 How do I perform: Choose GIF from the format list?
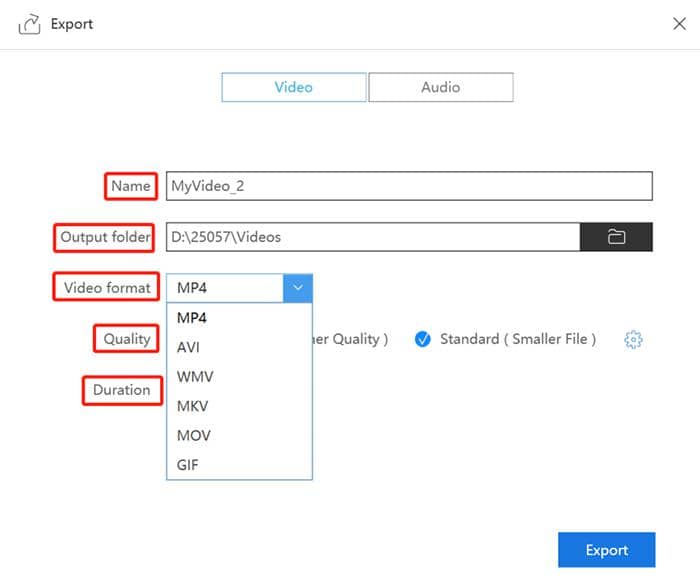coord(189,465)
